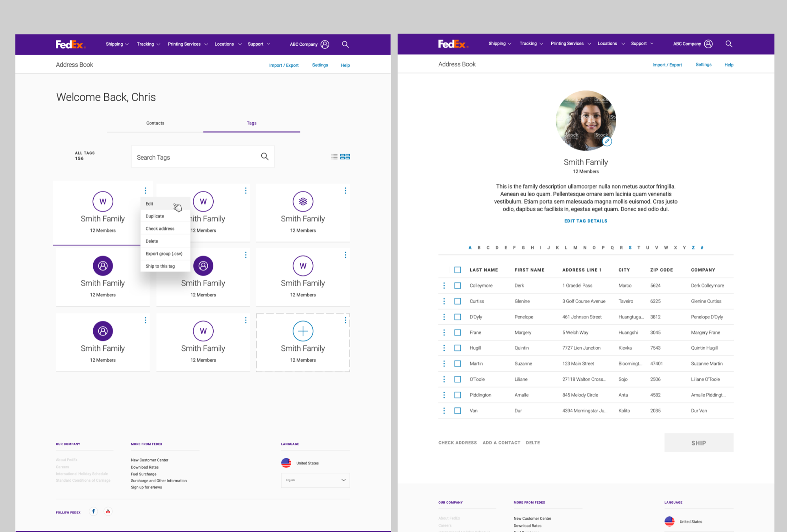Tick the checkbox for Curtiss row
This screenshot has width=787, height=532.
[x=457, y=301]
